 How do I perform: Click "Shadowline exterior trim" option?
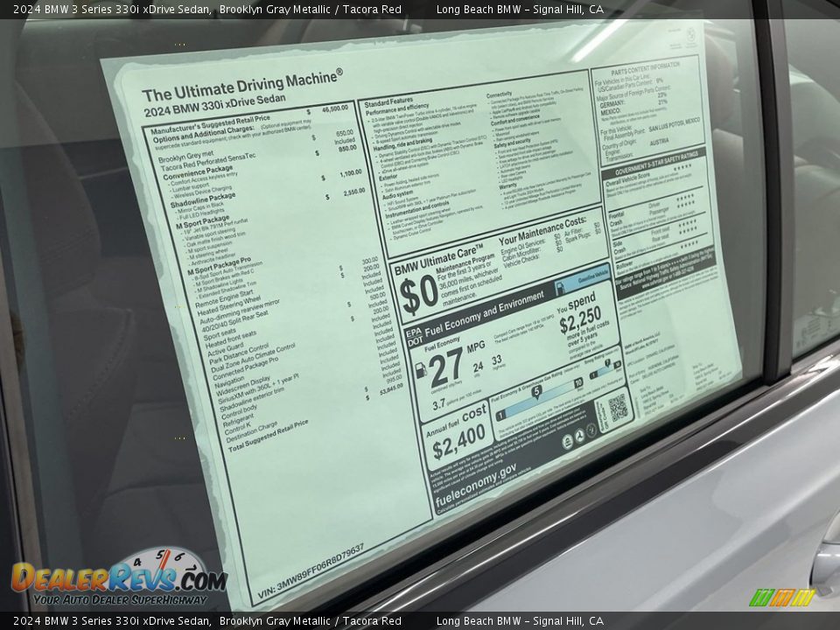[x=252, y=400]
